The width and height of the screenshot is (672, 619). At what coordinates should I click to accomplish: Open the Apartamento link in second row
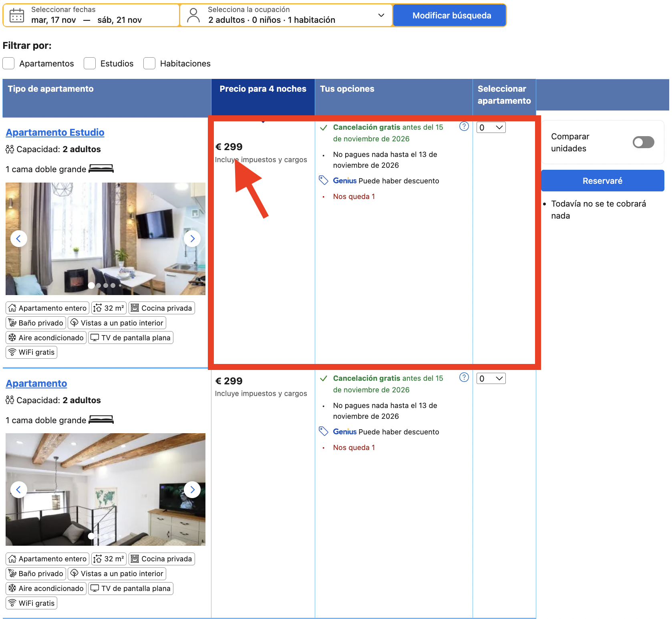pos(36,383)
